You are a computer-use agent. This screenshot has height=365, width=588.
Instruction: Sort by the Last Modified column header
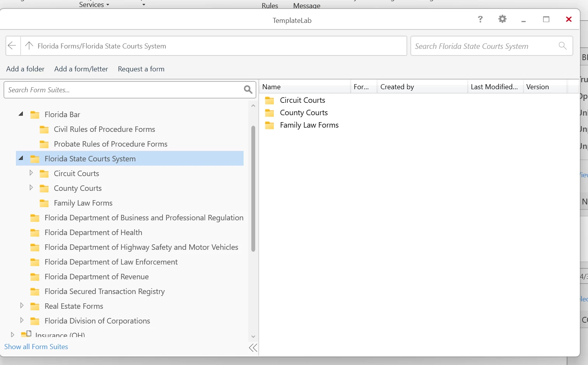tap(495, 87)
